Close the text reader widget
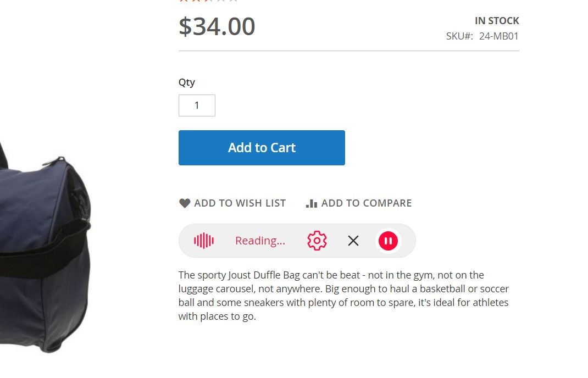This screenshot has height=378, width=588. point(353,241)
